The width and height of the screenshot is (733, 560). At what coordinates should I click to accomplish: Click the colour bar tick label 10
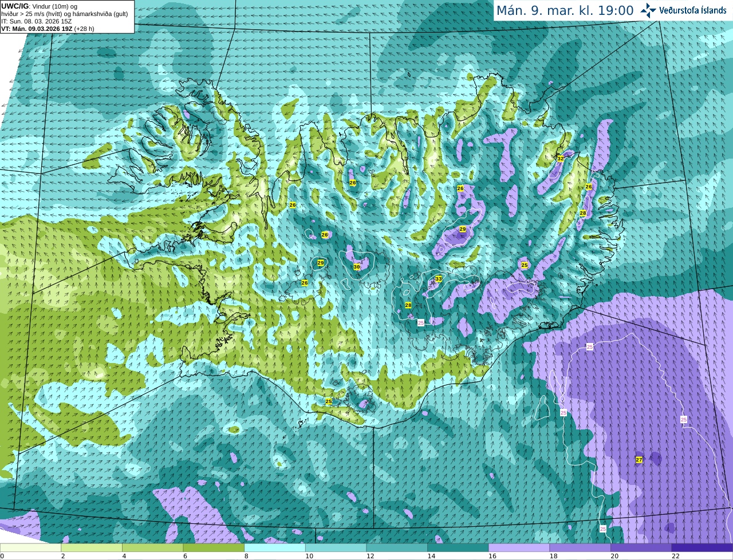coord(309,556)
